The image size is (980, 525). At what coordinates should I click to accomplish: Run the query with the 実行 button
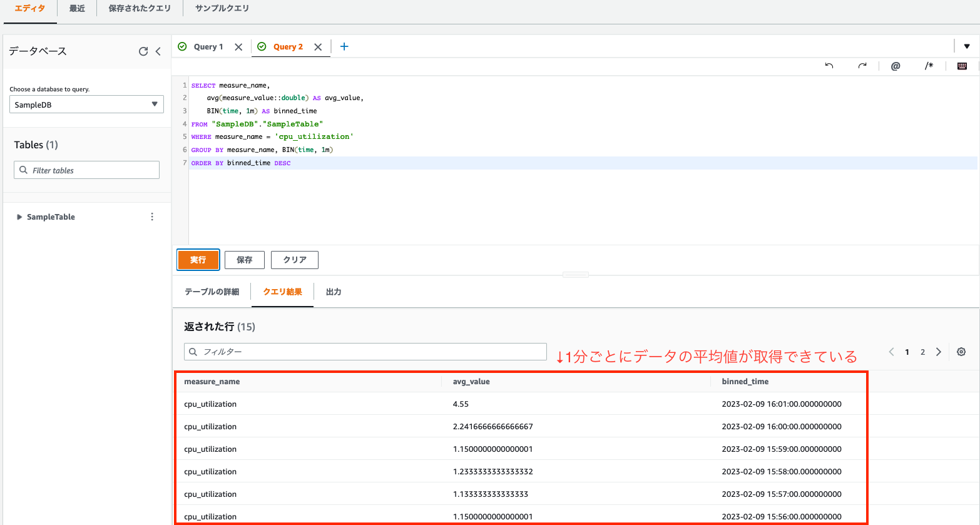[198, 260]
